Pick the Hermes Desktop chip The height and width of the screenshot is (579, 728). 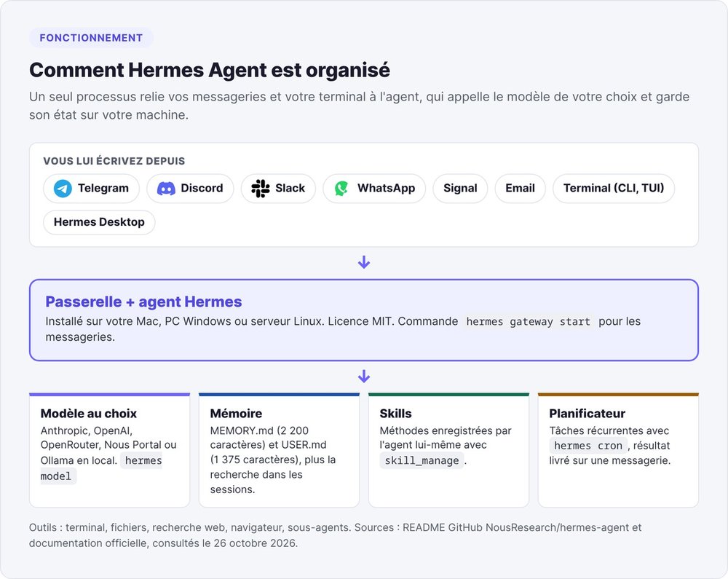(99, 222)
